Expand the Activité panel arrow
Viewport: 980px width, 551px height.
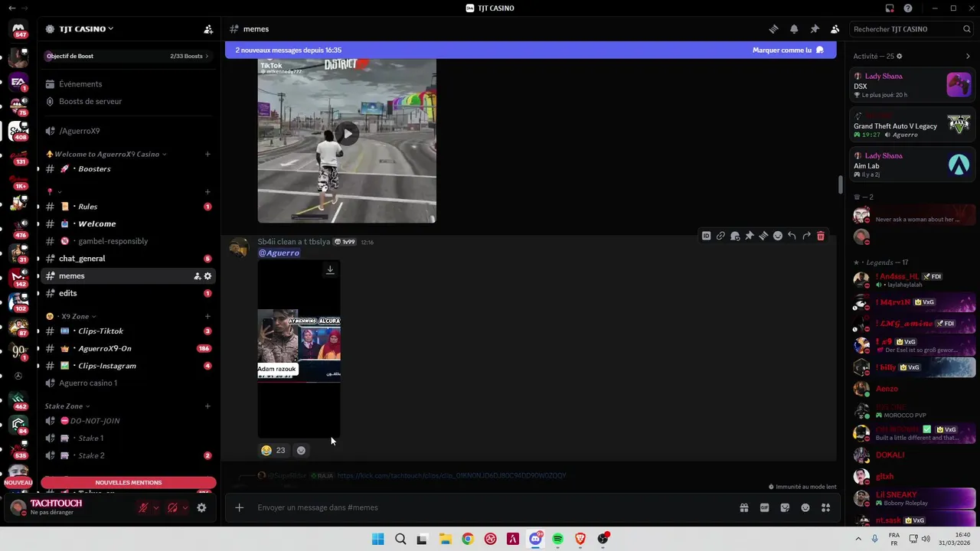[x=968, y=56]
